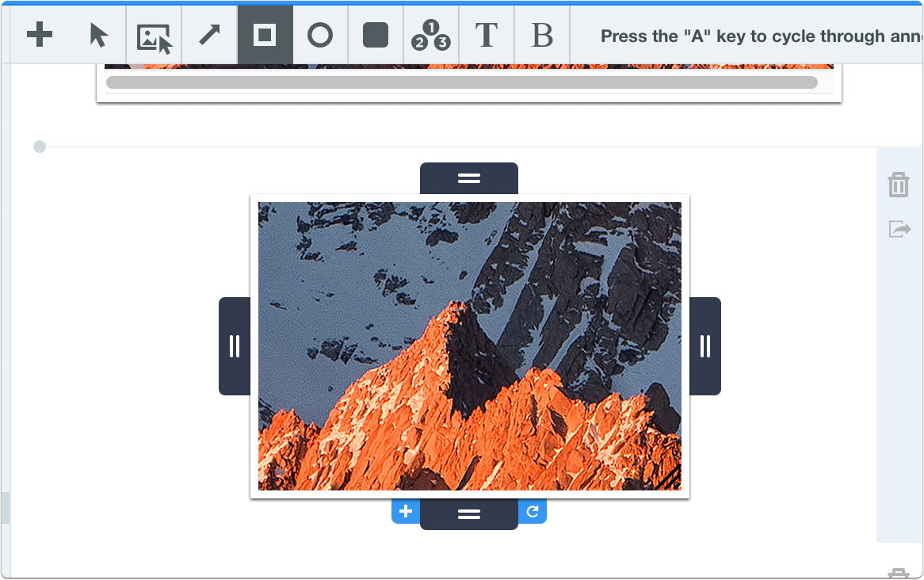Select the rectangle outline annotation tool
The width and height of the screenshot is (924, 580).
coord(265,35)
